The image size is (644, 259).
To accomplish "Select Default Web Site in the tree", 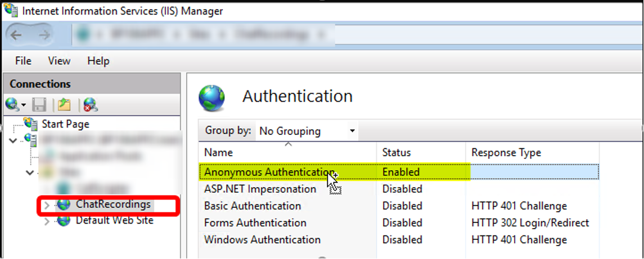I will point(115,220).
